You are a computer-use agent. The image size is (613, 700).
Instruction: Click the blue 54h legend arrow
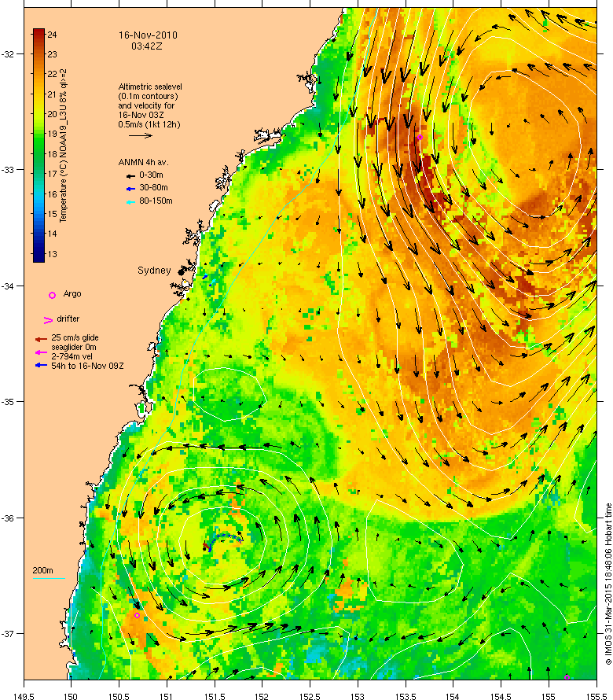coord(41,366)
